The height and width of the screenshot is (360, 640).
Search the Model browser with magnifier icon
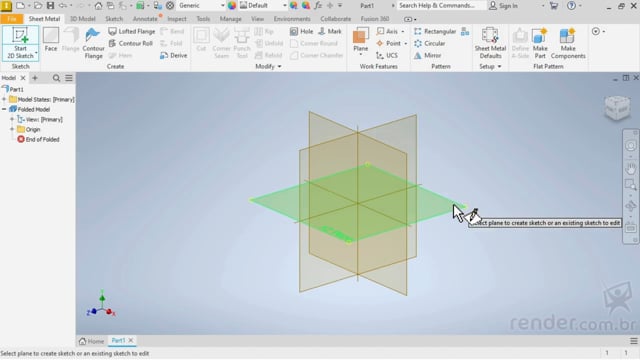point(56,78)
